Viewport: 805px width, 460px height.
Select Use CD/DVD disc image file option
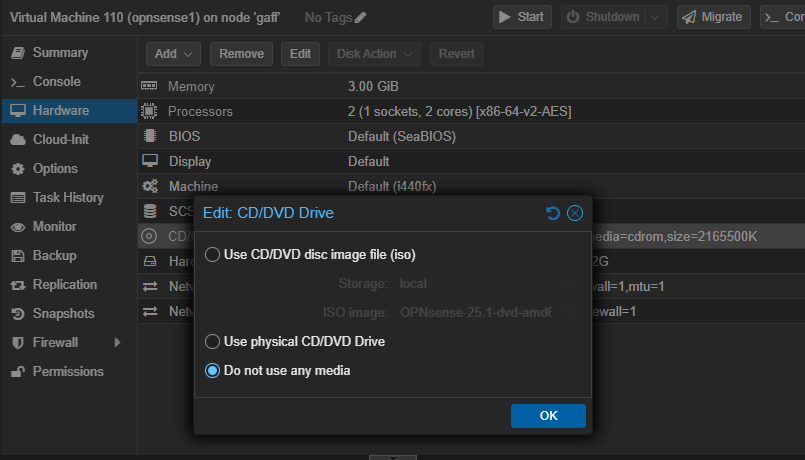click(212, 255)
